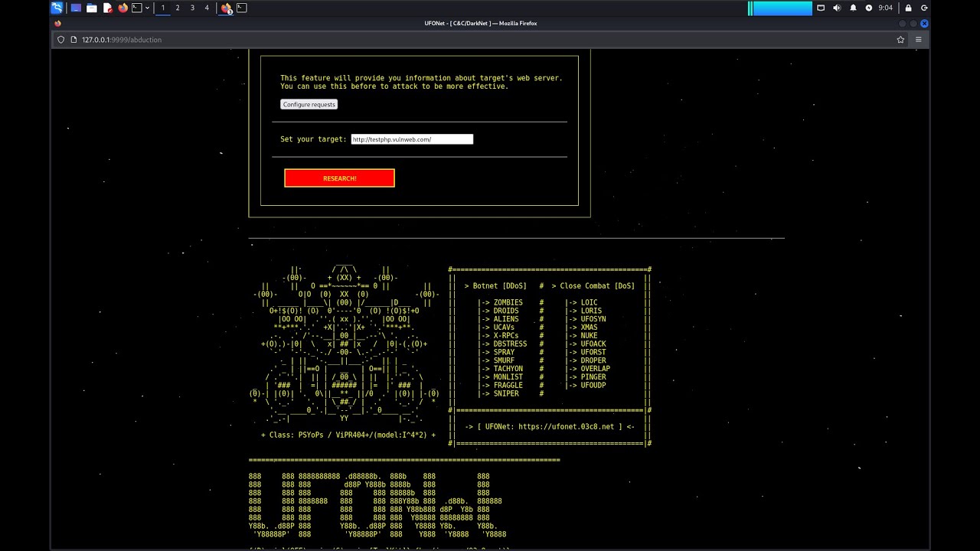Click the 9:04 panel clock
The height and width of the screenshot is (551, 980).
click(886, 8)
